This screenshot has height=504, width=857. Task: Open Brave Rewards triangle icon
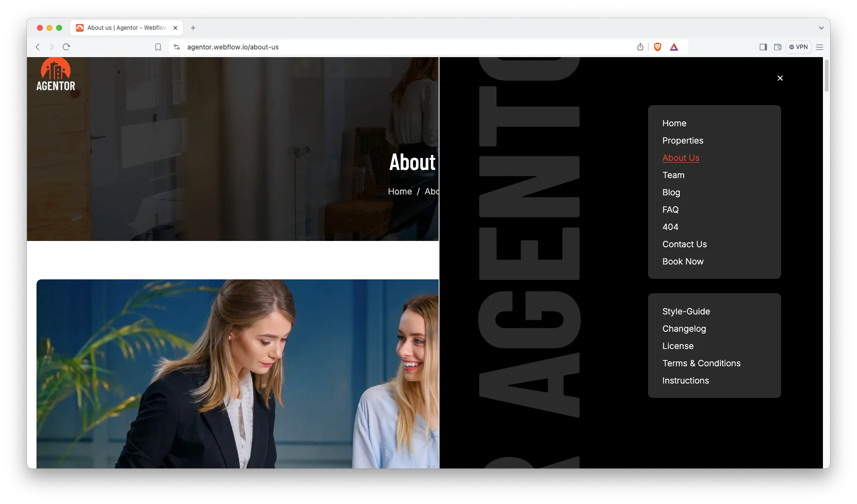(x=674, y=47)
